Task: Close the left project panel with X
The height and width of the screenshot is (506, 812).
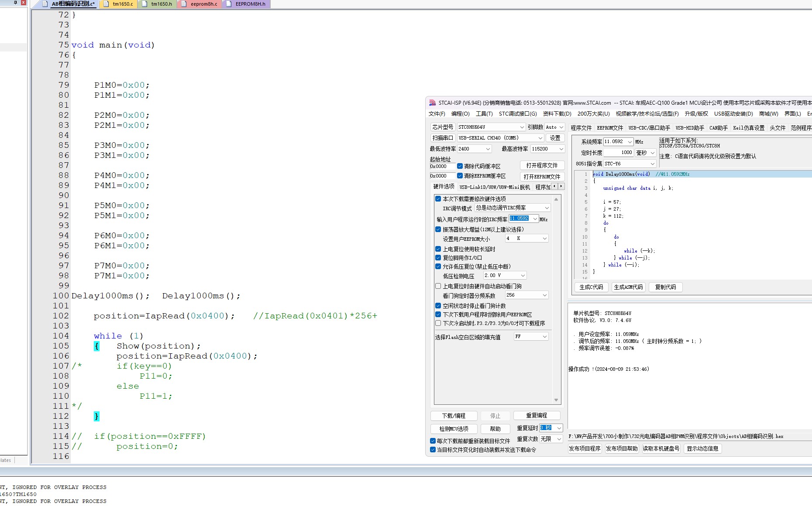Action: point(24,3)
